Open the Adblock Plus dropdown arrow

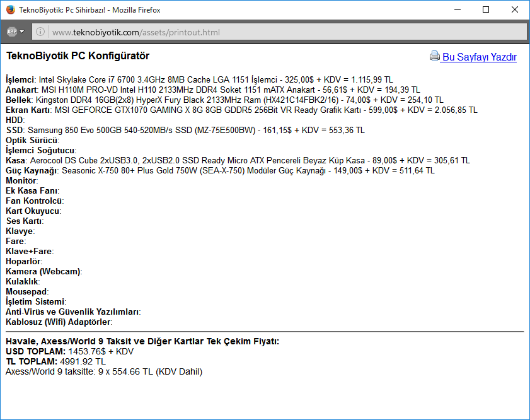tap(22, 32)
